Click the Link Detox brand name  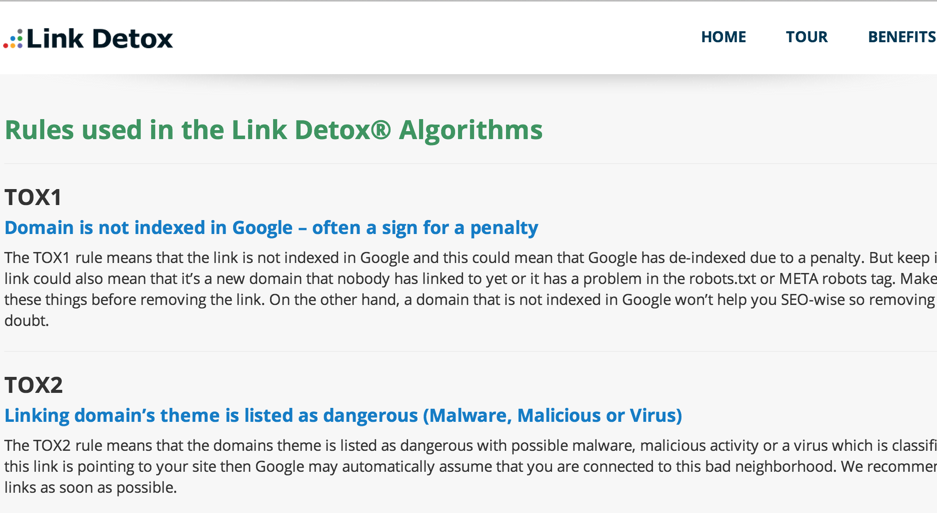point(100,39)
